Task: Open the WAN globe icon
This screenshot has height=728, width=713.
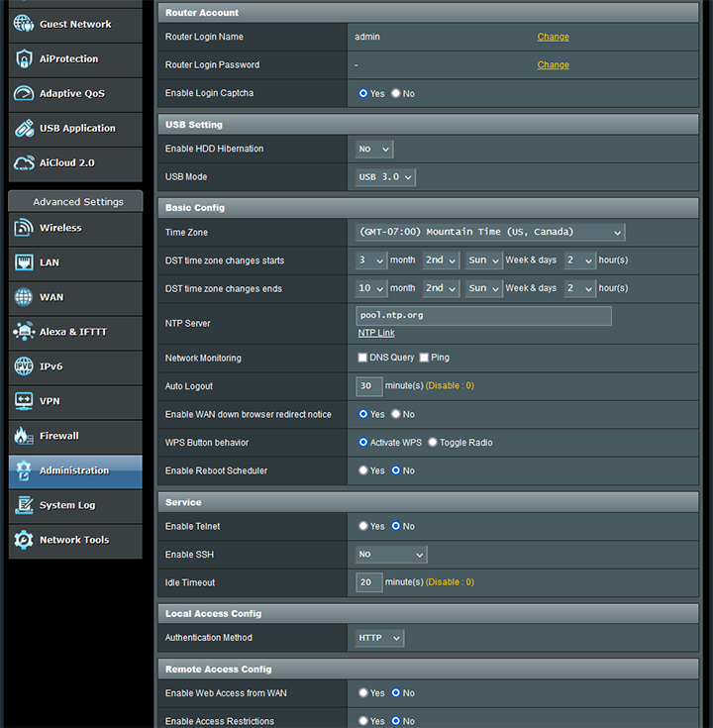Action: tap(24, 297)
